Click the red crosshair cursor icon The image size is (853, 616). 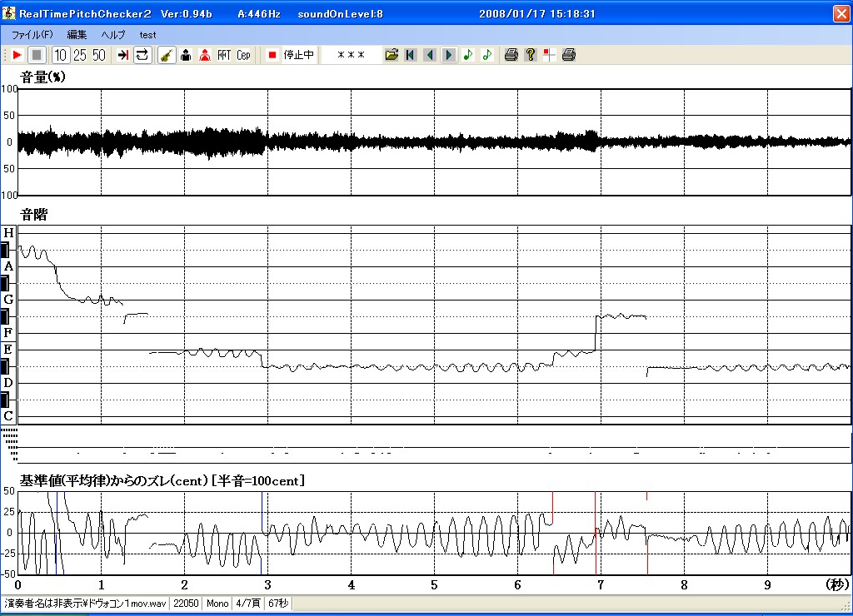coord(550,55)
